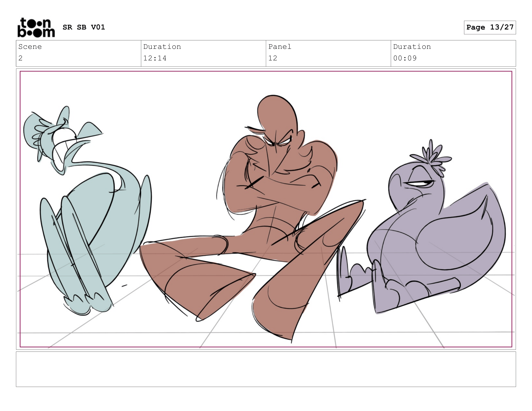This screenshot has height=411, width=532.
Task: Click inside the empty notes box
Action: click(x=266, y=369)
